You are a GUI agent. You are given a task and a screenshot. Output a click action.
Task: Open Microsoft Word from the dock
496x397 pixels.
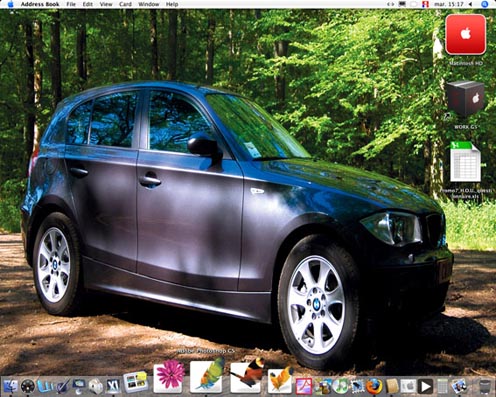pos(45,386)
